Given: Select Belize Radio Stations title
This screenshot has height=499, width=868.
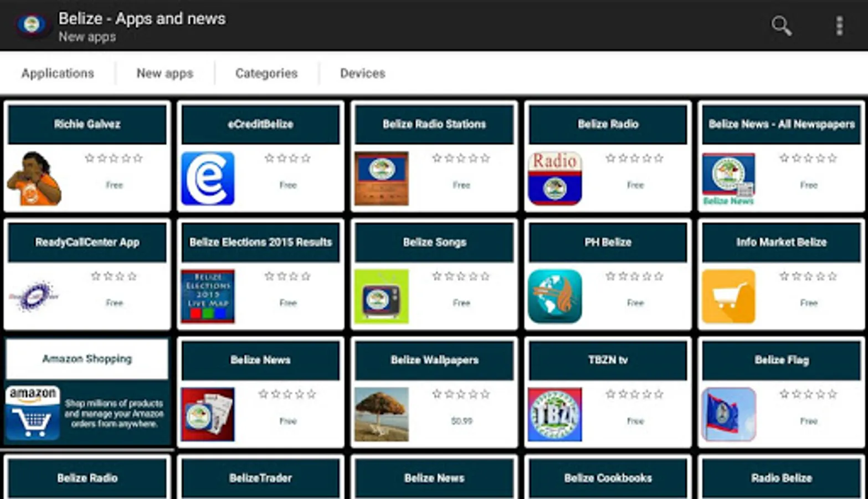Looking at the screenshot, I should pos(434,124).
